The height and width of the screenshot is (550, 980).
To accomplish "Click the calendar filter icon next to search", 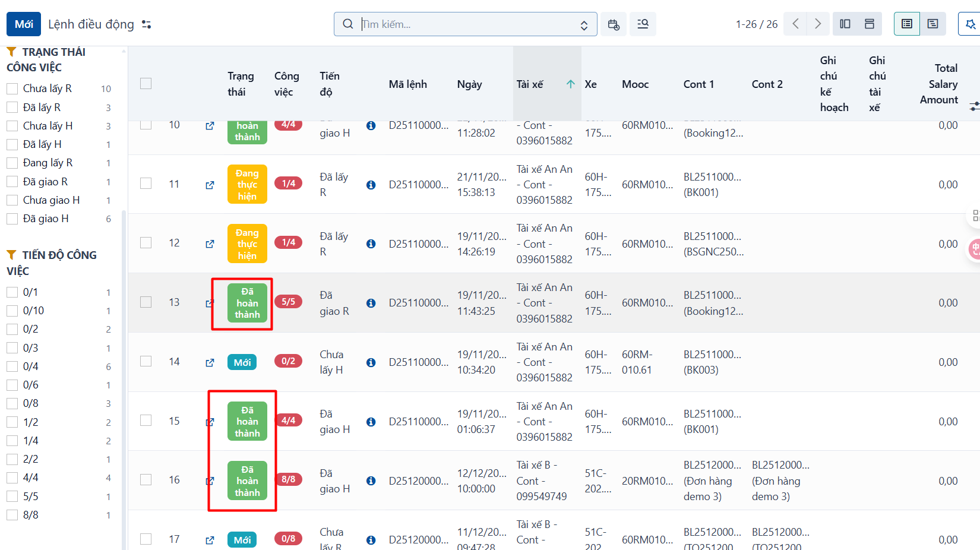I will tap(614, 24).
